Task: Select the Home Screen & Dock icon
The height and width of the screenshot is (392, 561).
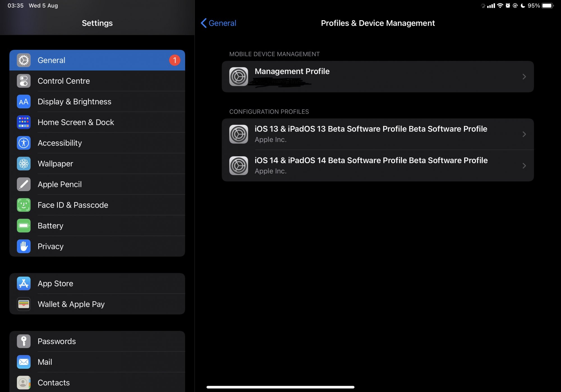Action: [x=24, y=122]
